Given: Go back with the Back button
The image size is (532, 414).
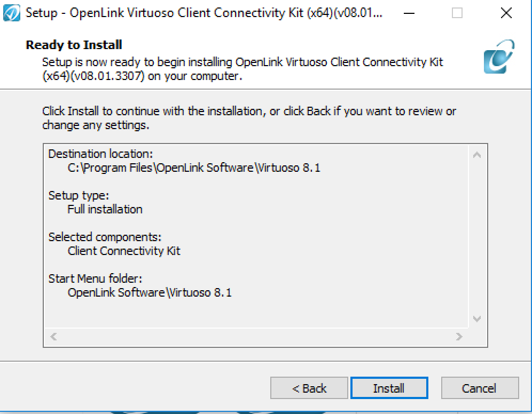Looking at the screenshot, I should (309, 388).
